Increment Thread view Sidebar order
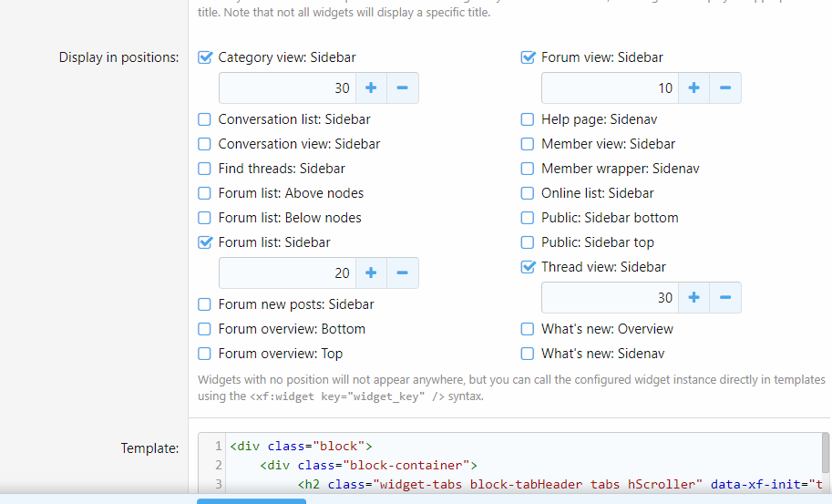 click(x=693, y=298)
